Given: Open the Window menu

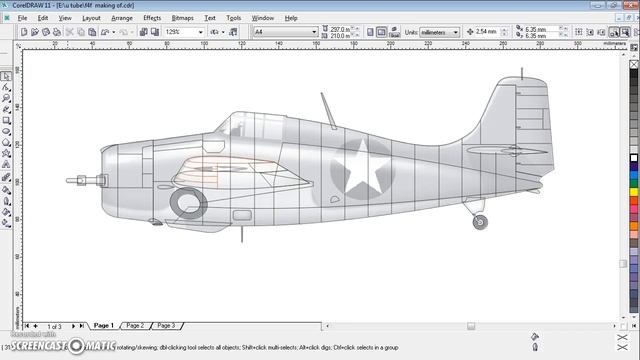Looking at the screenshot, I should 262,18.
